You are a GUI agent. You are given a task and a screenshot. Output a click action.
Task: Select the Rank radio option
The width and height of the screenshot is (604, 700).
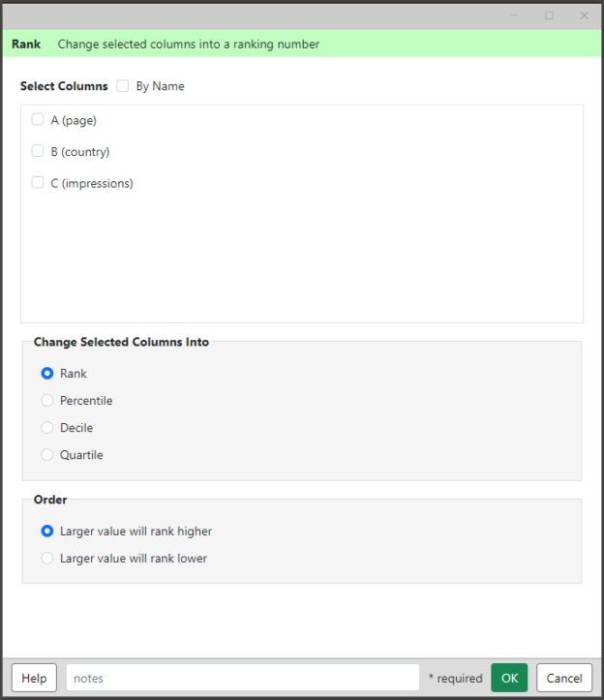47,373
